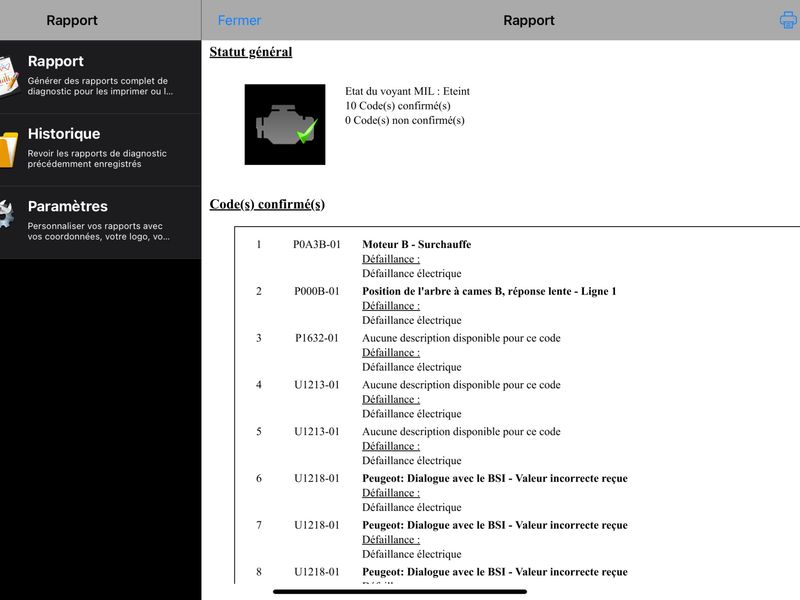Open the Rapport menu item in the sidebar
The image size is (800, 600).
[101, 77]
